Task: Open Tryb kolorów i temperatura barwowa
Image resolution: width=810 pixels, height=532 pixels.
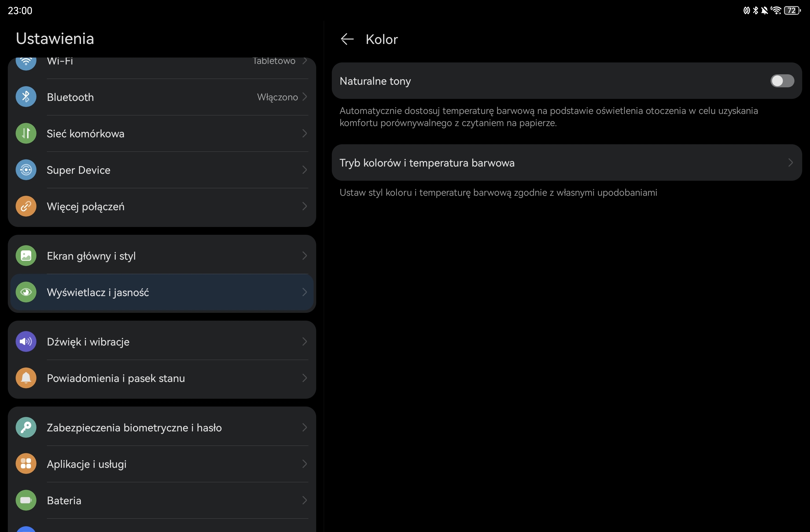Action: coord(567,162)
